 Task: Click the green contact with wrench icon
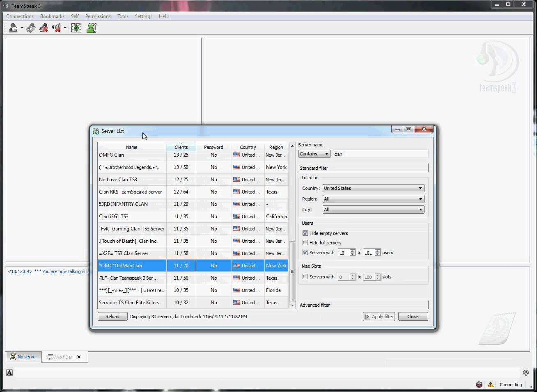click(x=91, y=28)
